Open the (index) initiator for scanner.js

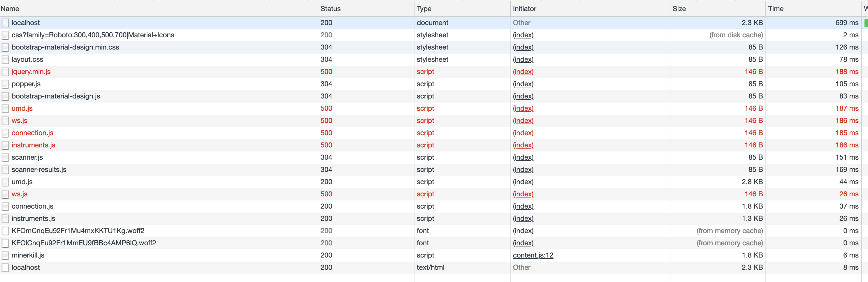[x=523, y=157]
